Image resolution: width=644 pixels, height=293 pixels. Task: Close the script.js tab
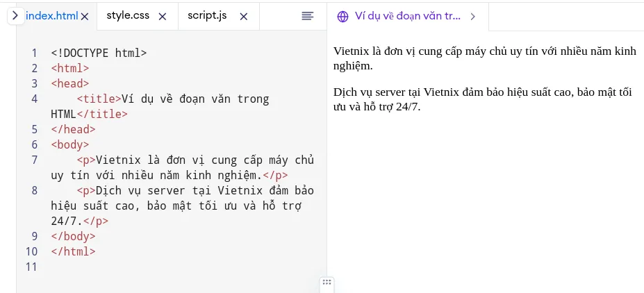[244, 17]
